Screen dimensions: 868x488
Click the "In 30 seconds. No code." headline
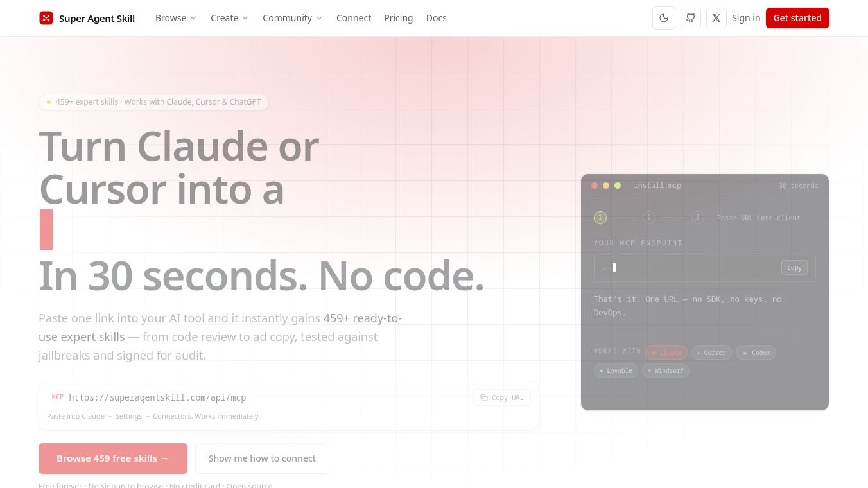click(261, 275)
